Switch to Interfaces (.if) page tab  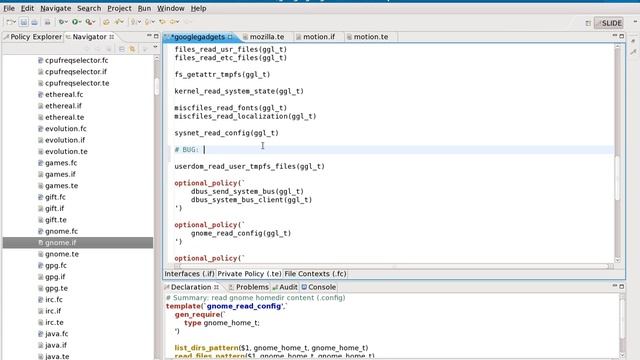[189, 274]
